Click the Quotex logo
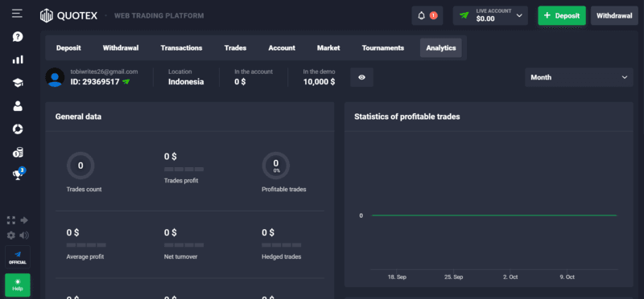This screenshot has width=644, height=299. [x=68, y=15]
